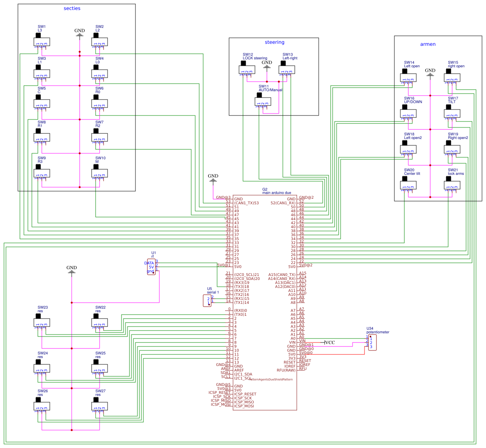The image size is (486, 448).
Task: Click the SW3 L1 switch symbol
Action: pyautogui.click(x=42, y=73)
